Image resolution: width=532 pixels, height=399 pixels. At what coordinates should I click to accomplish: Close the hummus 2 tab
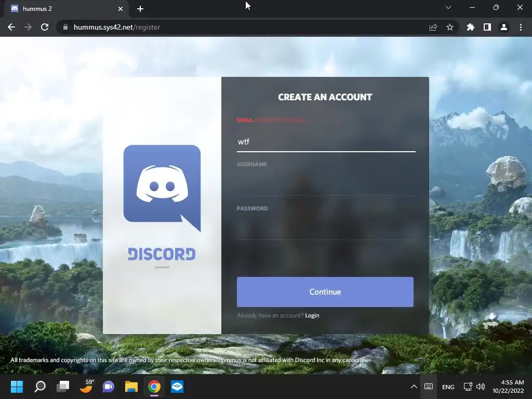(121, 9)
